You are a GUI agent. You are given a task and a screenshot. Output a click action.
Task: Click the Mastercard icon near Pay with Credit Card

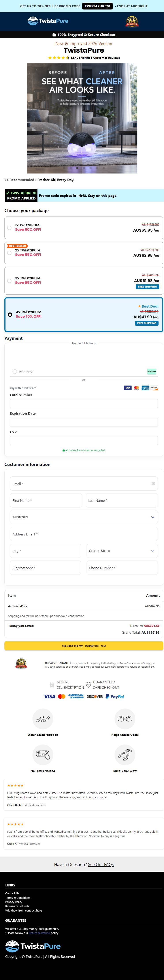(137, 388)
